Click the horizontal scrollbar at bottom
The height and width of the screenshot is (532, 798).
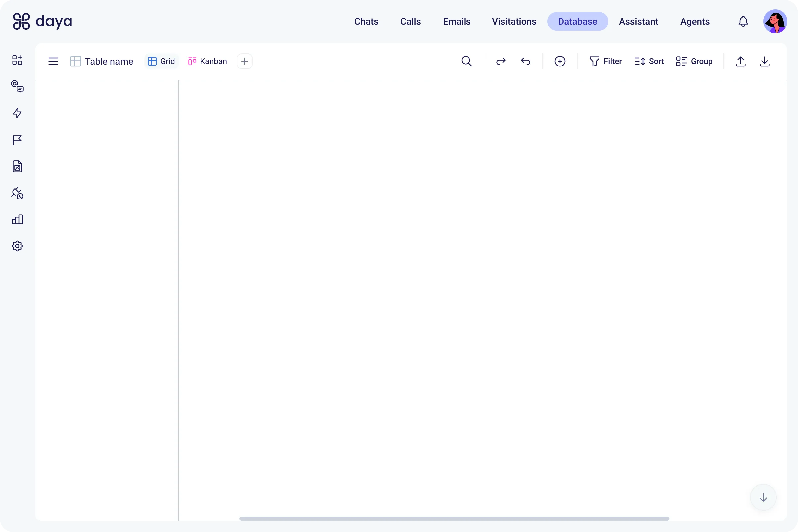coord(454,518)
